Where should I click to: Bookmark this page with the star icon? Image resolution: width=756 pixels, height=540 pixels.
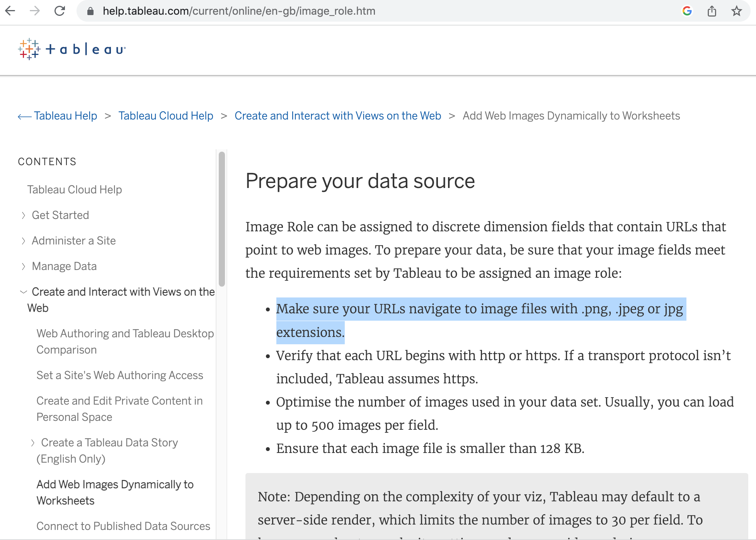point(736,11)
